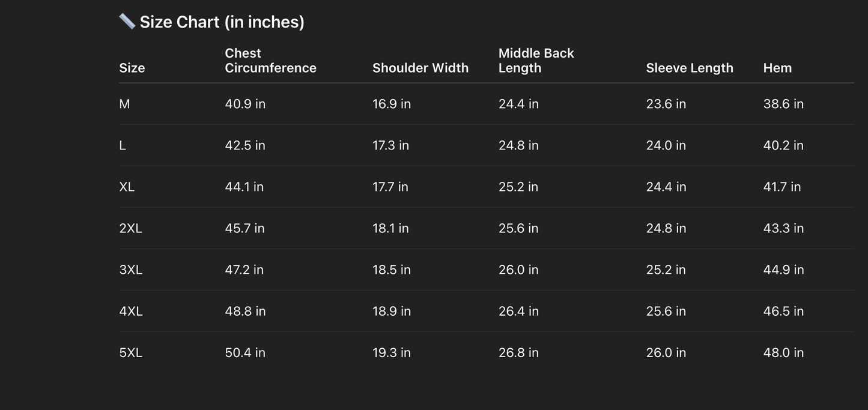Select the L size row label
The height and width of the screenshot is (410, 868).
(123, 145)
